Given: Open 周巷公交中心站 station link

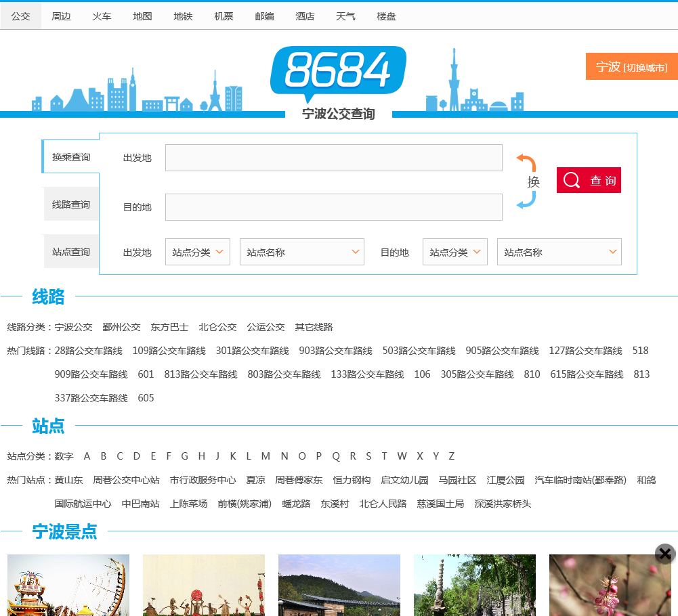Looking at the screenshot, I should click(x=126, y=480).
